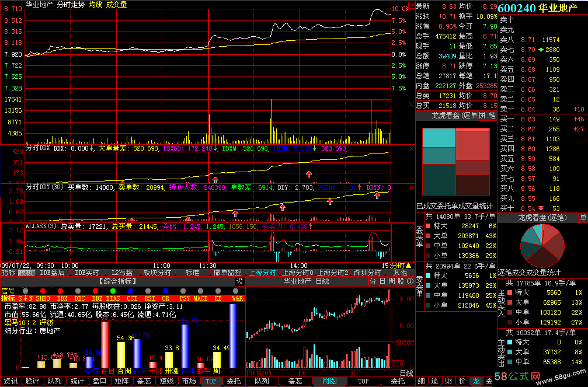
Task: Close the 分时DDY indicator panel
Action: tap(411, 187)
